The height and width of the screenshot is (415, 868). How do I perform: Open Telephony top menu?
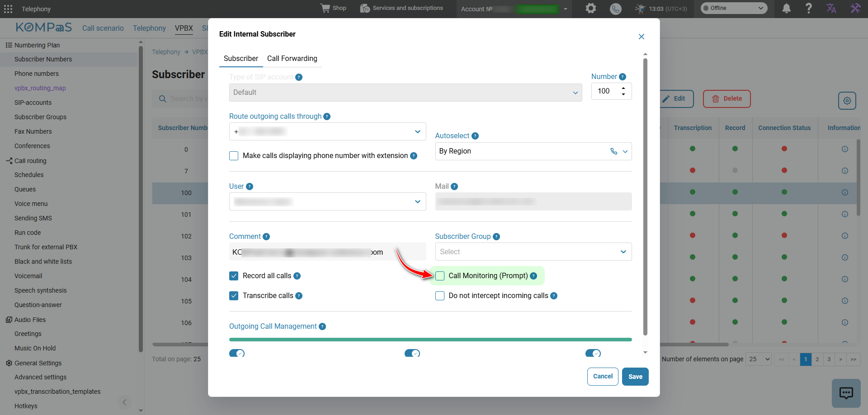click(149, 28)
